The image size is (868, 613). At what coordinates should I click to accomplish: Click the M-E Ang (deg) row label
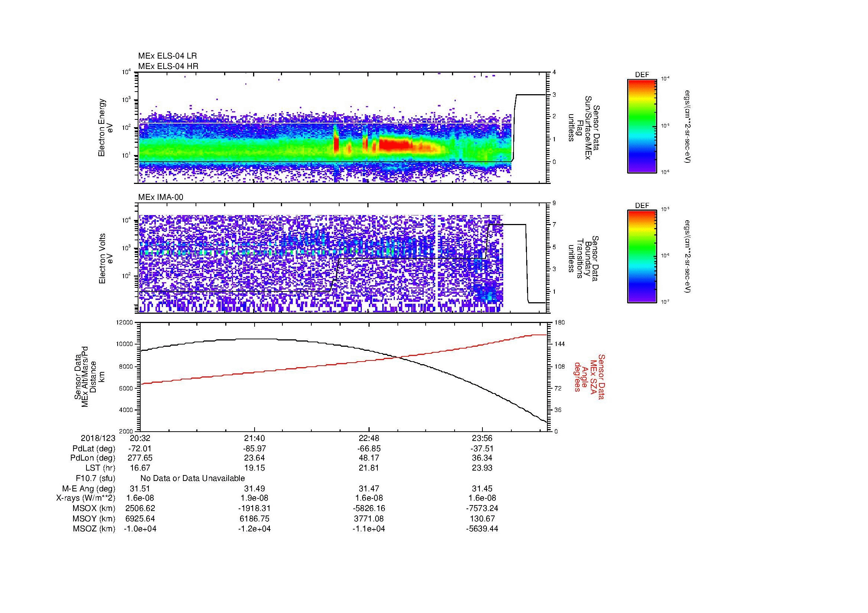(x=89, y=488)
